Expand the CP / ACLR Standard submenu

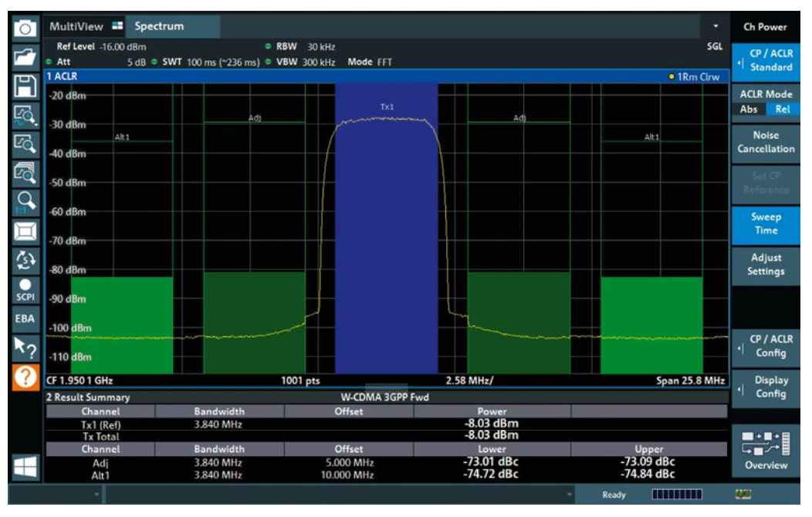(765, 60)
